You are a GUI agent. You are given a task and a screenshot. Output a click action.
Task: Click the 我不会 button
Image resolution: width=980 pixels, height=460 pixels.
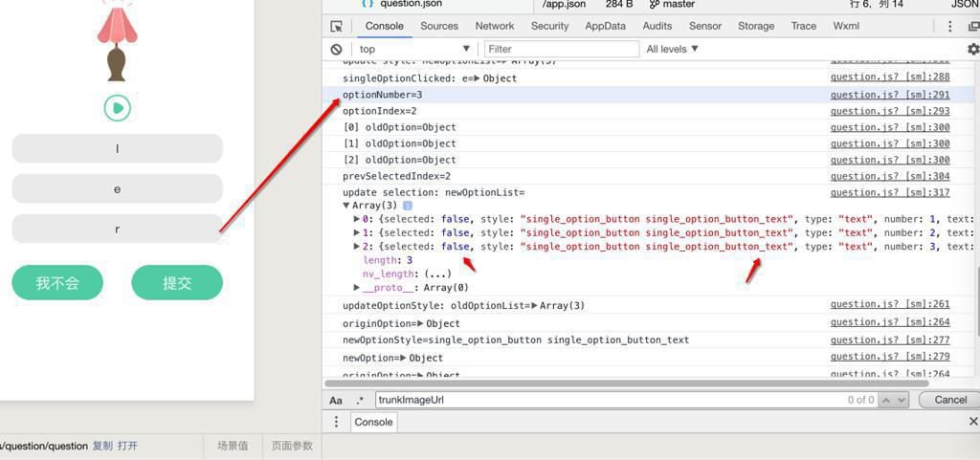click(57, 283)
